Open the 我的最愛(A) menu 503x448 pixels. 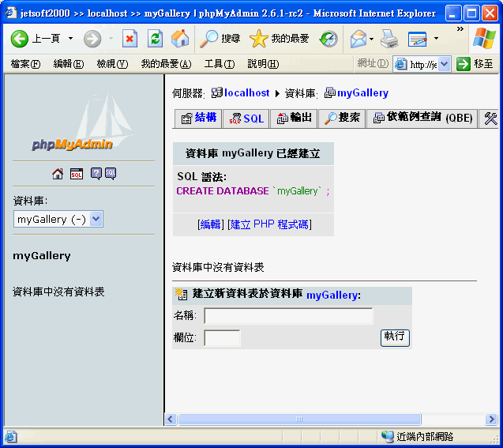point(166,64)
